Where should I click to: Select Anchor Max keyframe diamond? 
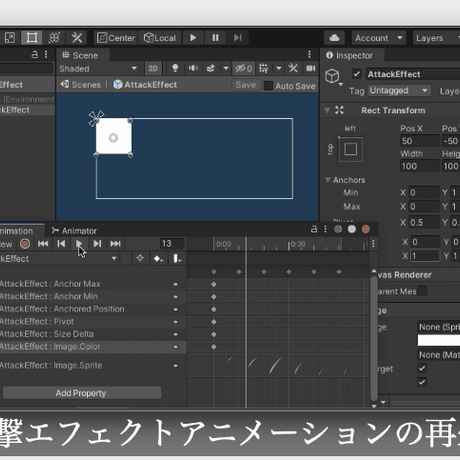point(214,284)
